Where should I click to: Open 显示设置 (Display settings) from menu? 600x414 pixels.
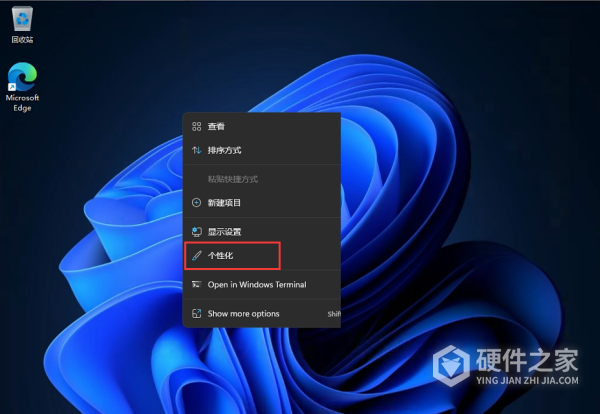point(262,231)
